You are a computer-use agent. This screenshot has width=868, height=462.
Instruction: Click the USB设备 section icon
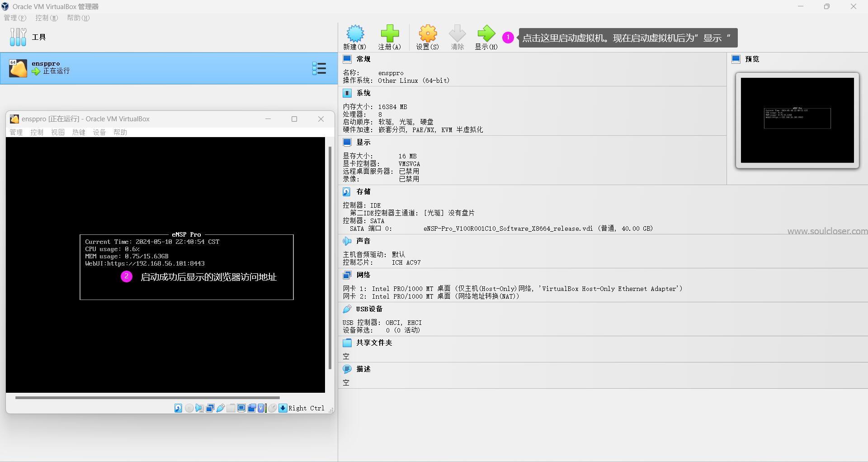(347, 309)
